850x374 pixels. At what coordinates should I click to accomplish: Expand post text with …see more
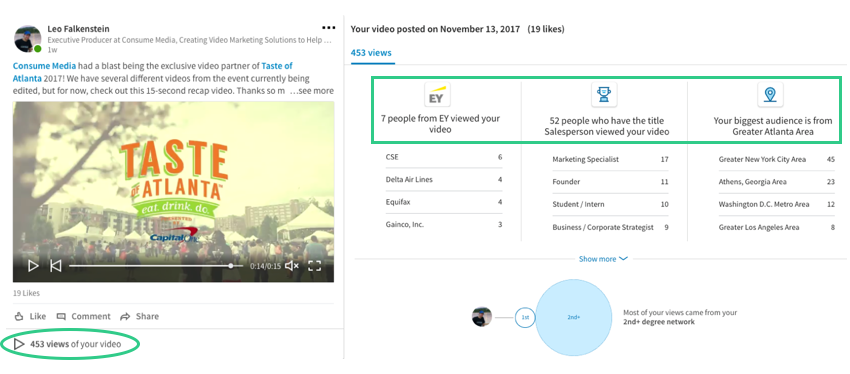[x=312, y=91]
